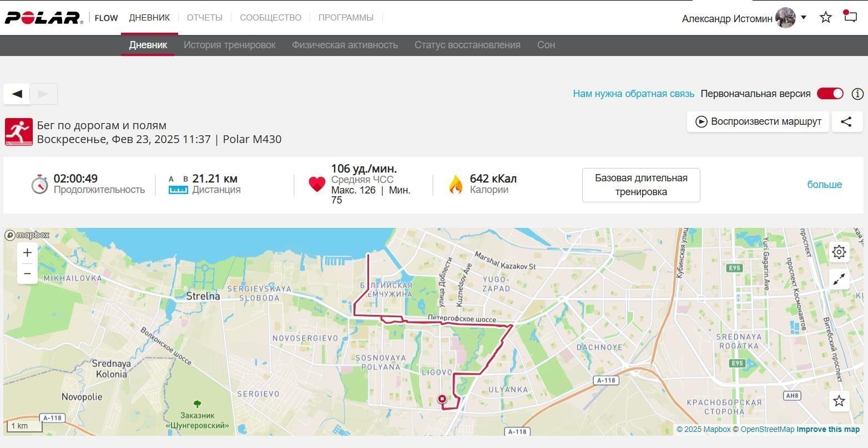
Task: Toggle the Первоначальная версия switch
Action: click(830, 94)
